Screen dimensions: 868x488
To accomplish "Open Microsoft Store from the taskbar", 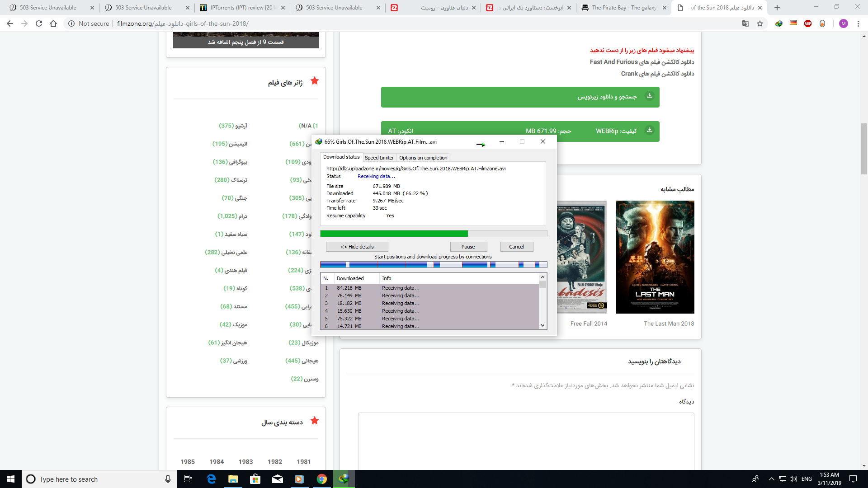I will 255,479.
